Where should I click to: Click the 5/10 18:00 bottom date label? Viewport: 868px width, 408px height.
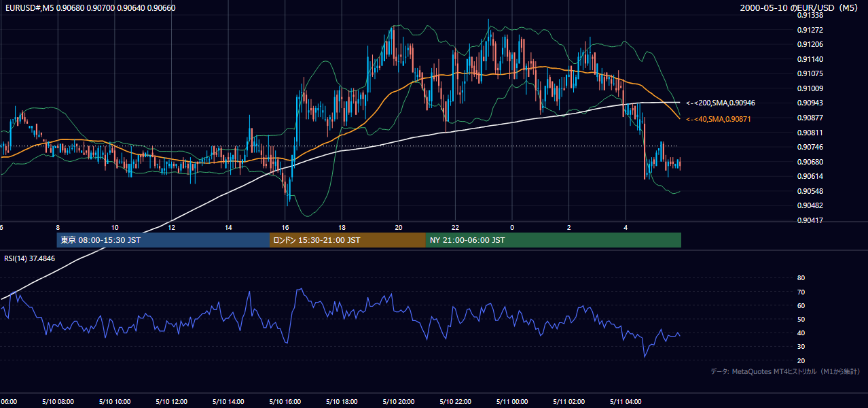pyautogui.click(x=342, y=402)
